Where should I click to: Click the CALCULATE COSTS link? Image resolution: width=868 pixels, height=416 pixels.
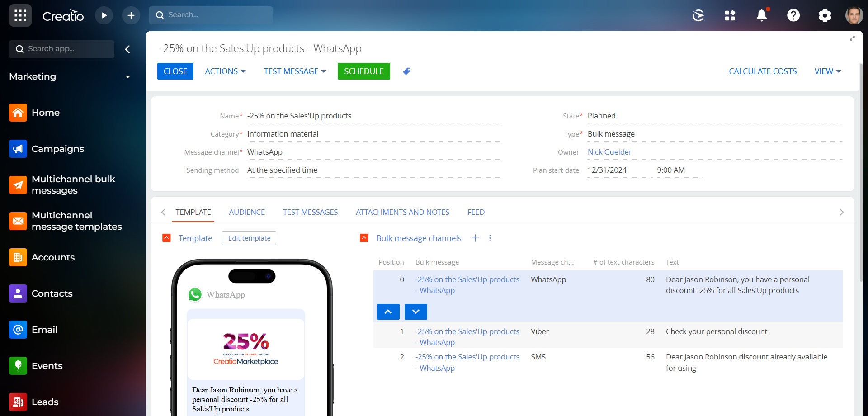pos(763,71)
